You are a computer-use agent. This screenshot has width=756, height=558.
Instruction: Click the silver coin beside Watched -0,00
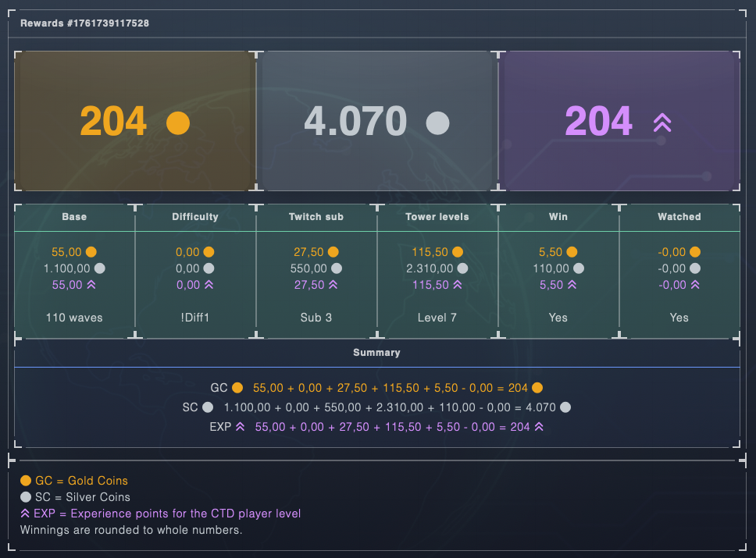695,268
